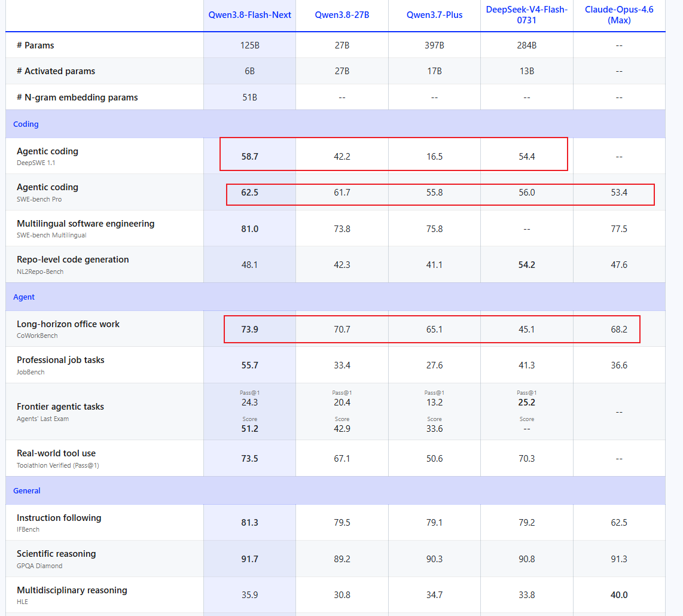The image size is (683, 616).
Task: Select the 81.3 IFBench score
Action: click(249, 522)
